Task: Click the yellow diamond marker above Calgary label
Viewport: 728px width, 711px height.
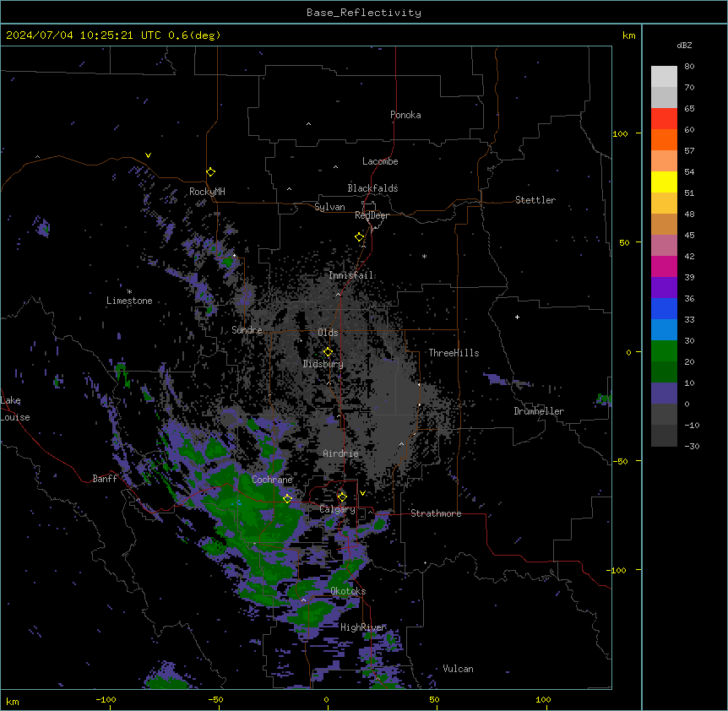Action: (342, 497)
